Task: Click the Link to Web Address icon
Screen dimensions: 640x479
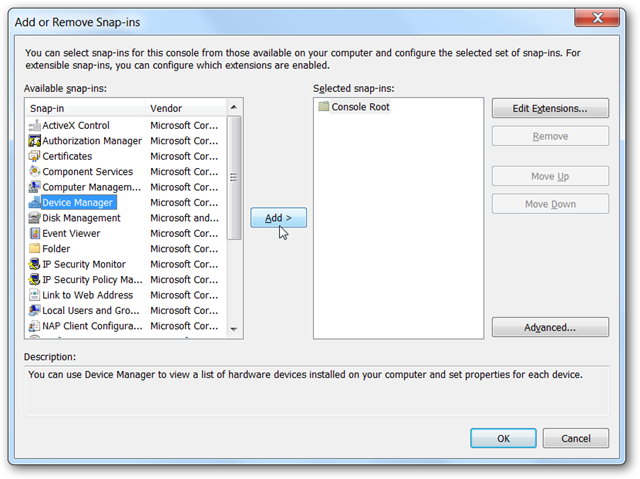Action: pos(35,295)
